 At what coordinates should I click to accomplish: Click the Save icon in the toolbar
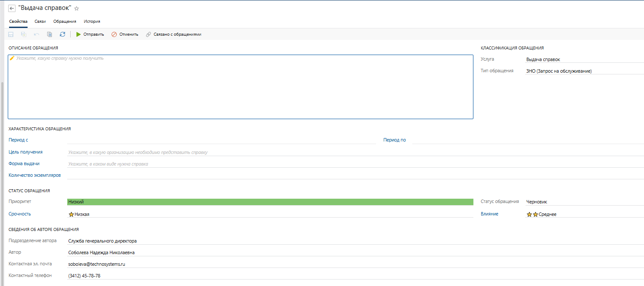[11, 34]
